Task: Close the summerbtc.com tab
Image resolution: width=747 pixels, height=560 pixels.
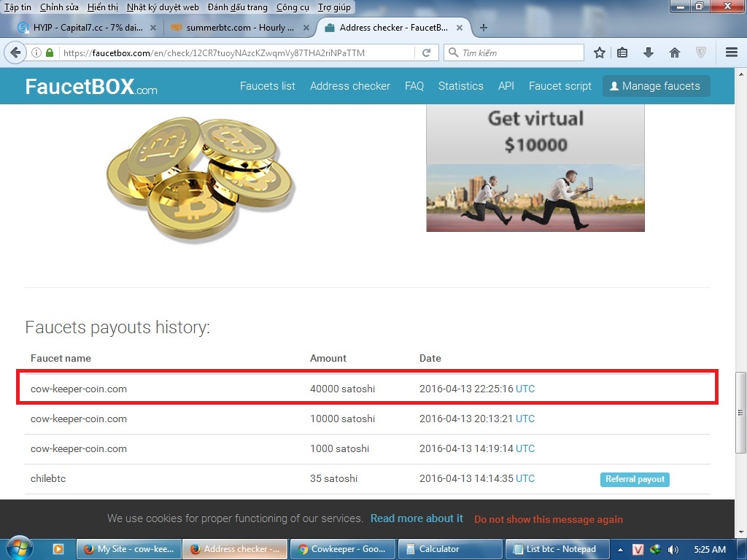Action: [x=306, y=28]
